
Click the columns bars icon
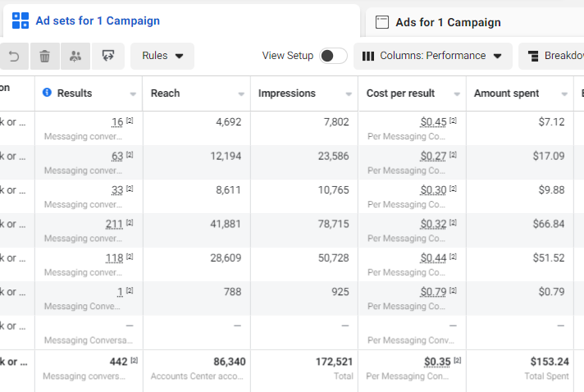click(x=368, y=57)
